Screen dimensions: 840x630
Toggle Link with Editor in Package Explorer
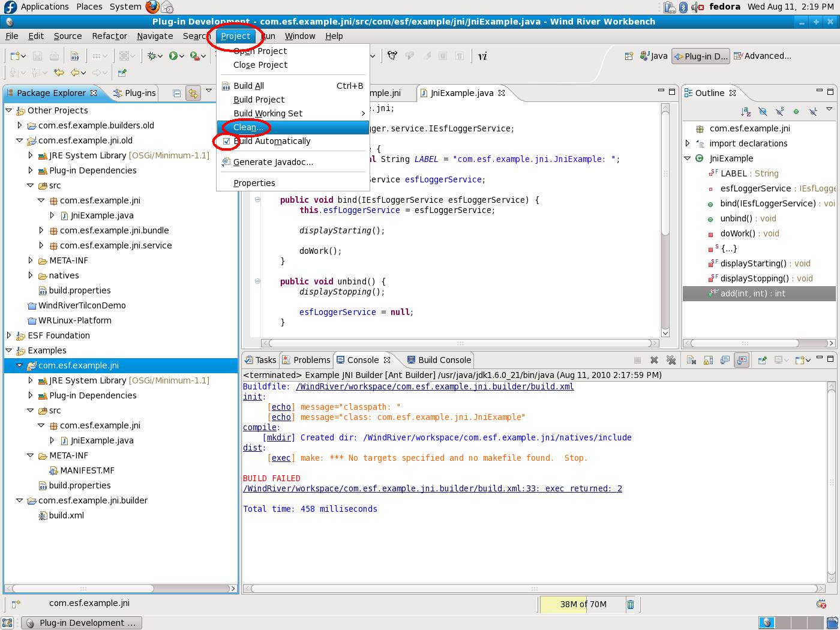pyautogui.click(x=193, y=93)
